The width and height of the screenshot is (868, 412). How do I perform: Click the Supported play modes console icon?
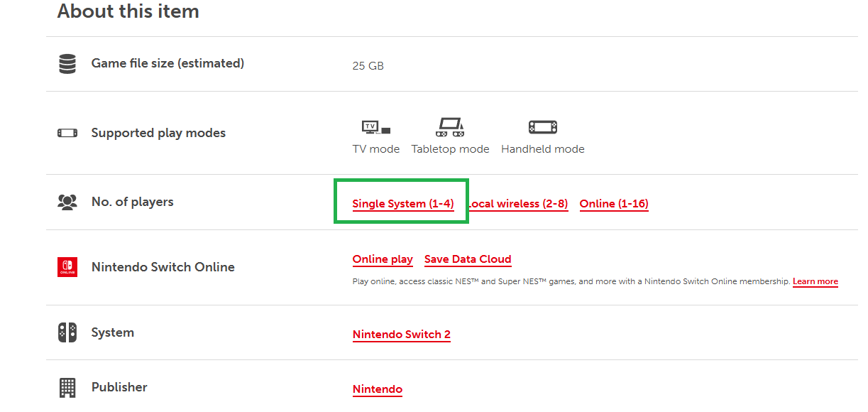point(67,133)
